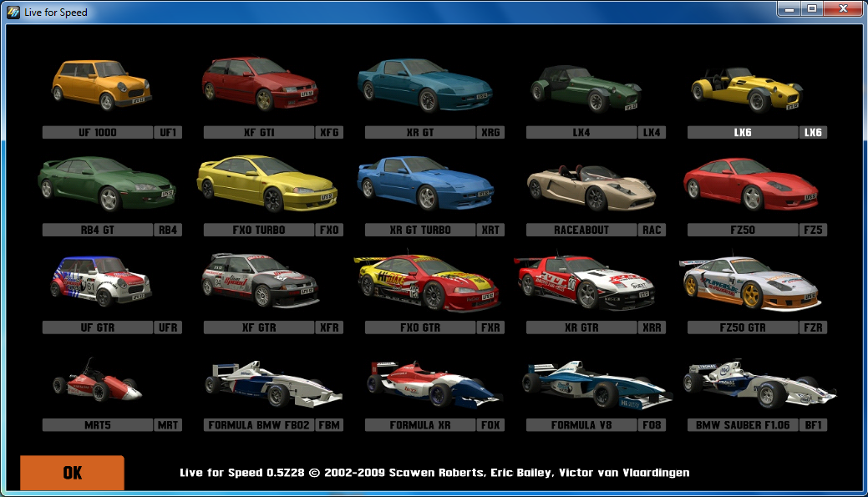Image resolution: width=868 pixels, height=497 pixels.
Task: Select the BMW Sauber F1.06 car image
Action: click(759, 383)
